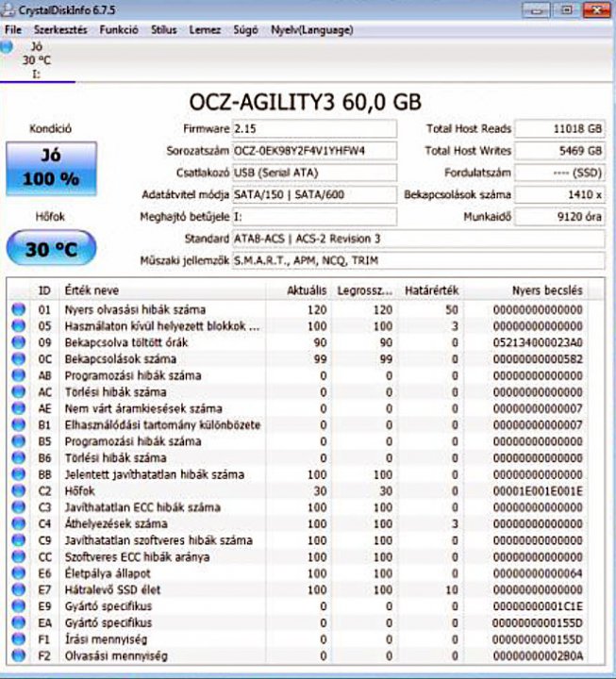Click status icon of row B5
The image size is (616, 679).
tap(18, 441)
